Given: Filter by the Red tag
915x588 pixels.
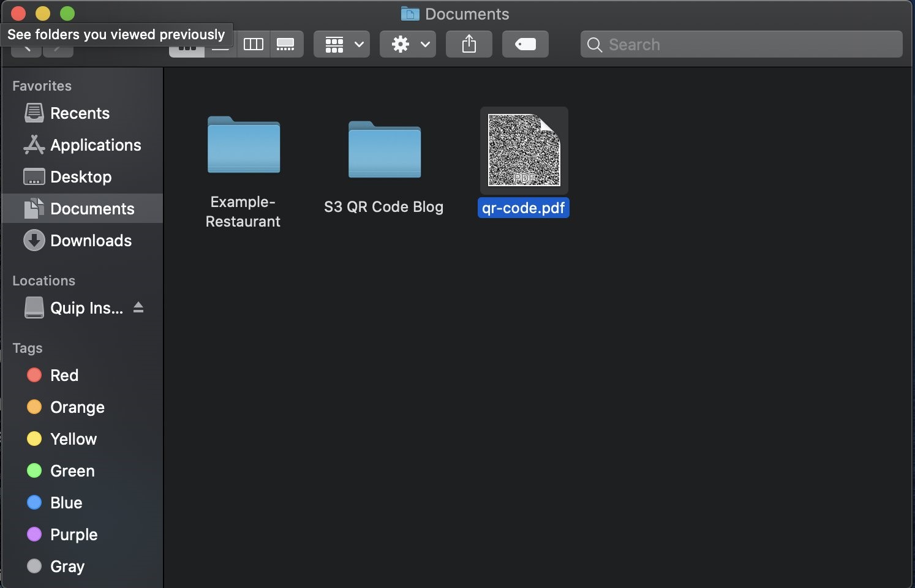Looking at the screenshot, I should coord(82,375).
